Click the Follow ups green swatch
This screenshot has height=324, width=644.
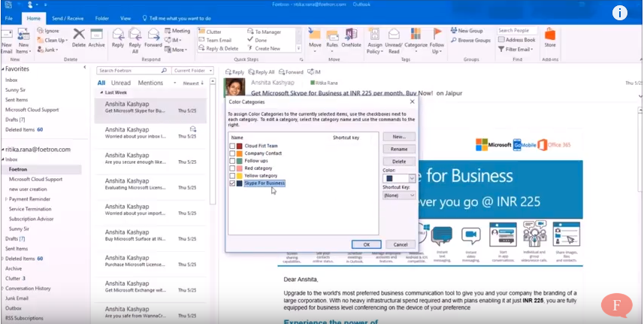[x=240, y=161]
